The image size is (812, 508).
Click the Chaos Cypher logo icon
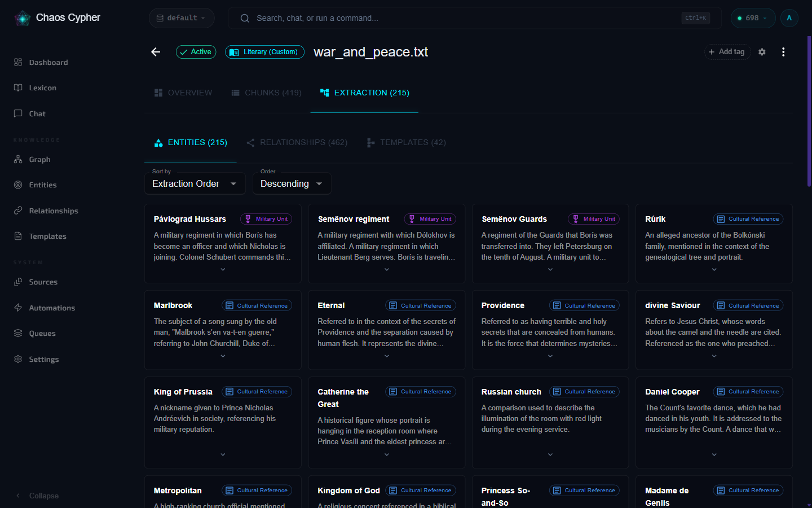pyautogui.click(x=23, y=18)
